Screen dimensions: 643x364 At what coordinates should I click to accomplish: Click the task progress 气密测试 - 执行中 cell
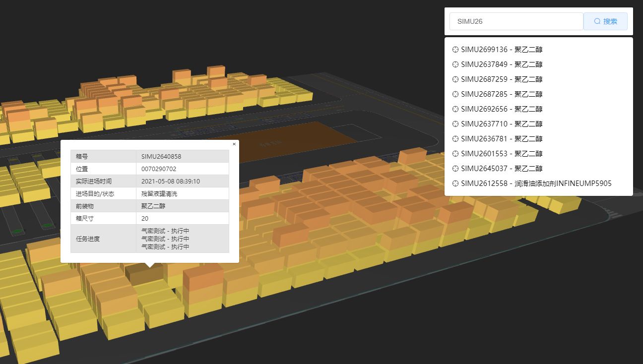coord(183,239)
